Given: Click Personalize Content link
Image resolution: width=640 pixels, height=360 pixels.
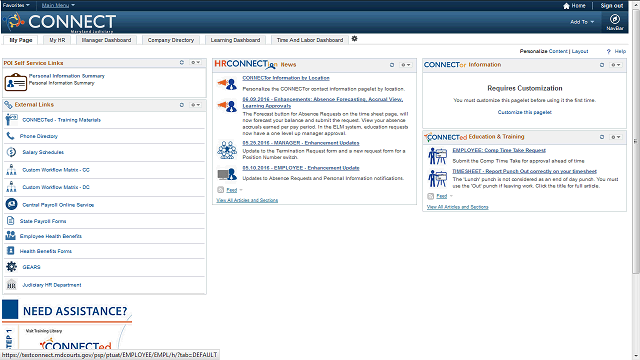Looking at the screenshot, I should pyautogui.click(x=558, y=51).
